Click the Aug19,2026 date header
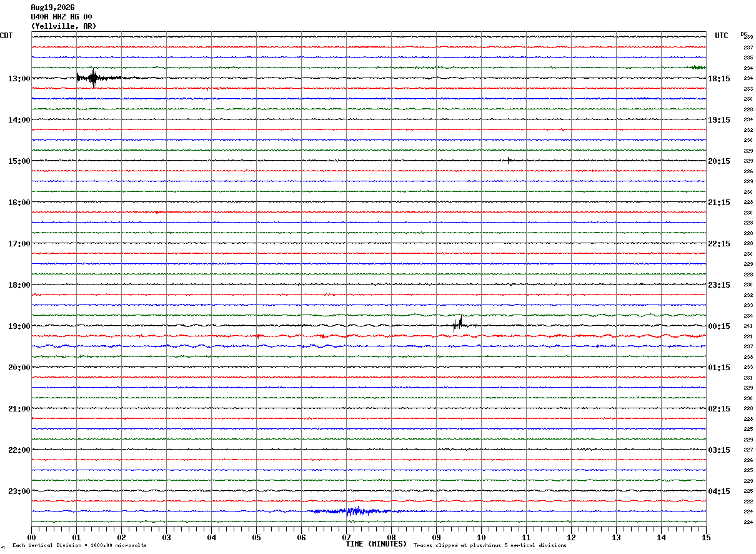 [x=52, y=8]
